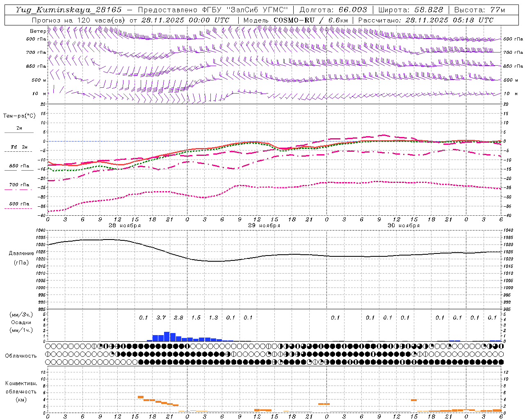Screen dimensions: 525x420
Task: Click the station title Yug_Kuminskaya_28165
Action: (68, 10)
